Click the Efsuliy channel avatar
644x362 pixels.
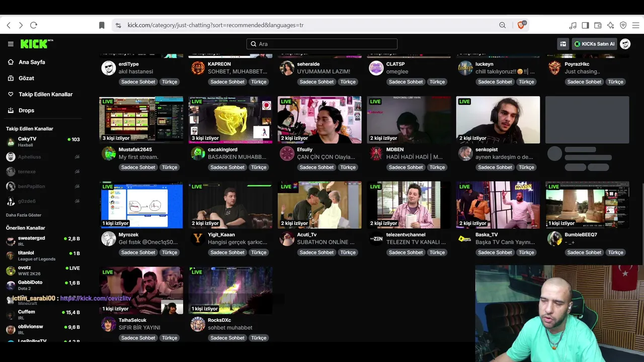[x=287, y=153]
